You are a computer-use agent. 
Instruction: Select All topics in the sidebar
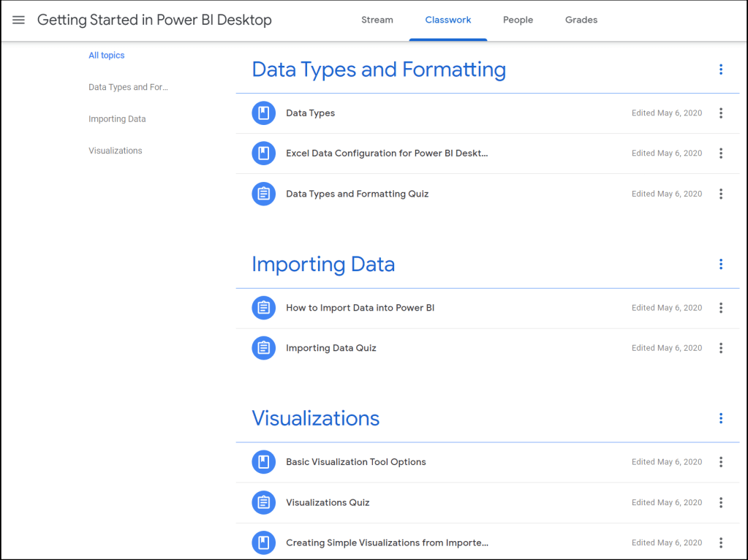(107, 56)
